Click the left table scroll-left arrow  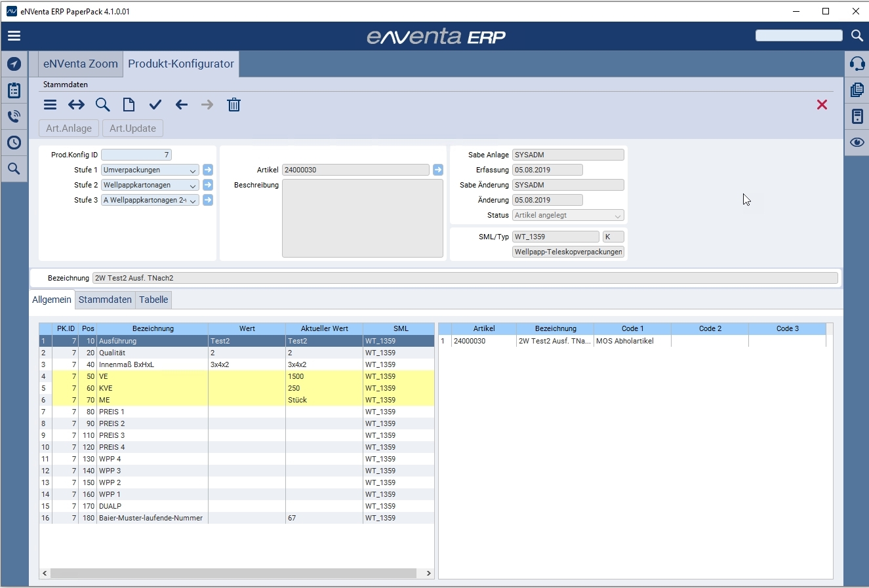pos(45,574)
